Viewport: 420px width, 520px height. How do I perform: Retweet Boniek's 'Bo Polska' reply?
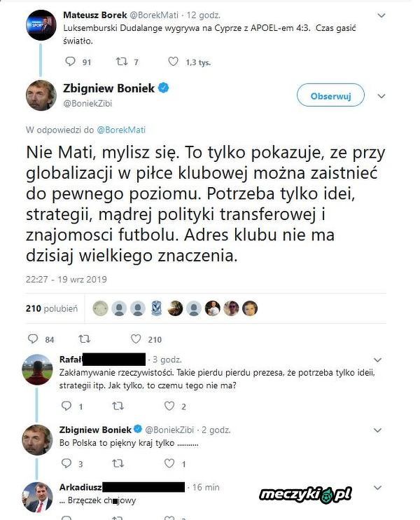[x=118, y=463]
